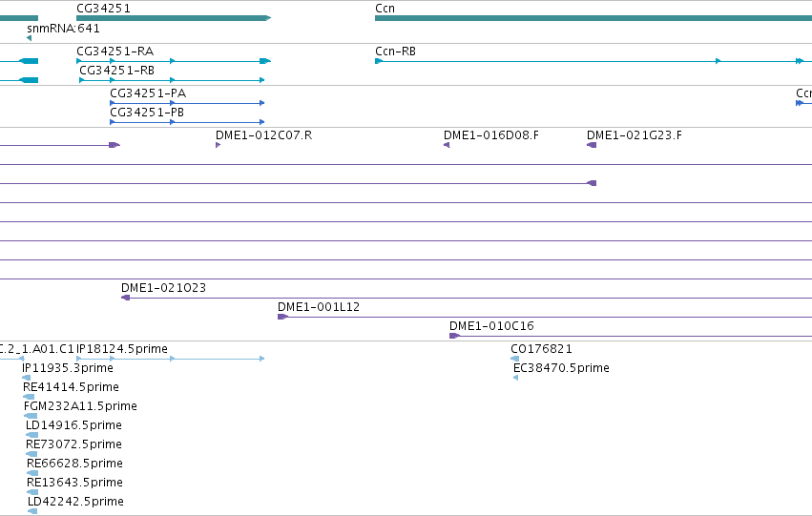The image size is (812, 516).
Task: Click the purple arrow glyph below DME1-021G23.F
Action: point(592,183)
